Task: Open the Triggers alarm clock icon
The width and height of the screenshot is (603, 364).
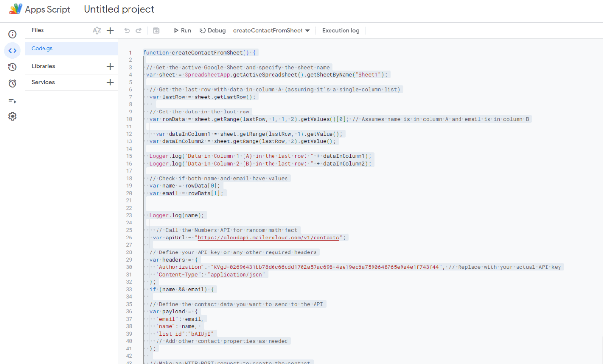Action: point(13,84)
